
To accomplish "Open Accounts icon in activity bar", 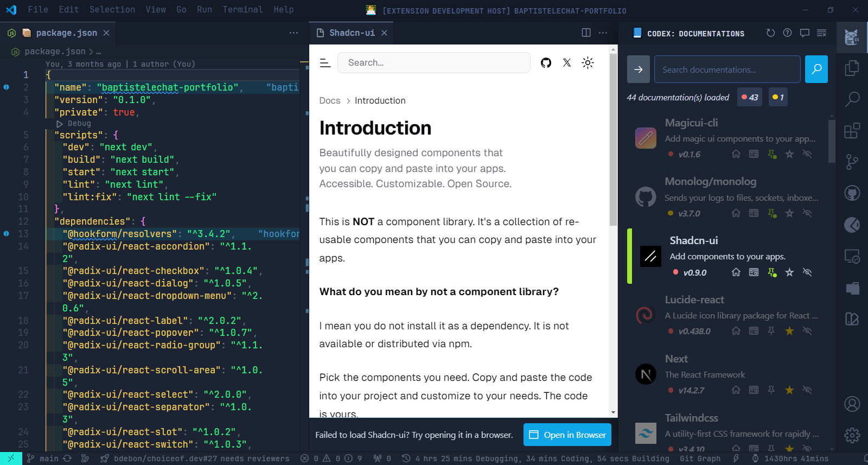I will [x=852, y=404].
